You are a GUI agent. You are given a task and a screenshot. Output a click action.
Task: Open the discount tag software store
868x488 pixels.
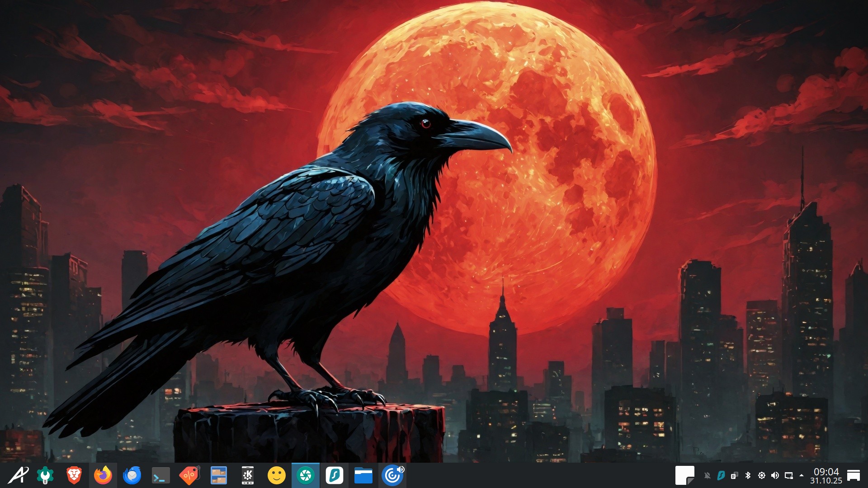click(190, 475)
